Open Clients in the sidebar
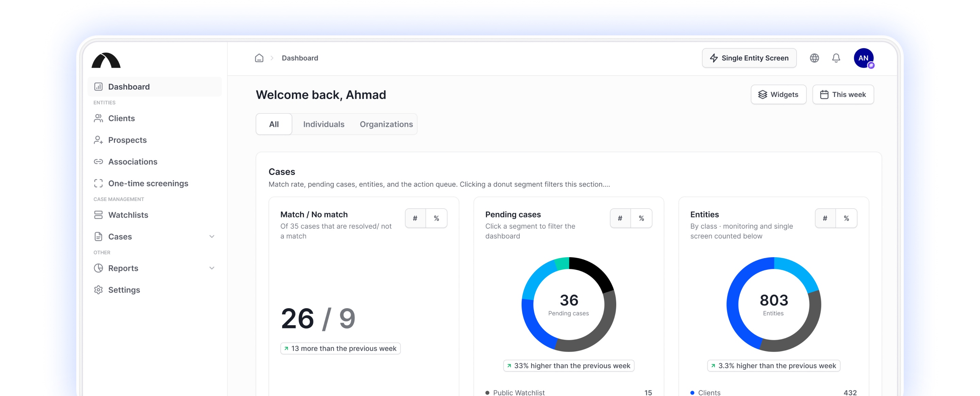Image resolution: width=980 pixels, height=396 pixels. pyautogui.click(x=155, y=118)
